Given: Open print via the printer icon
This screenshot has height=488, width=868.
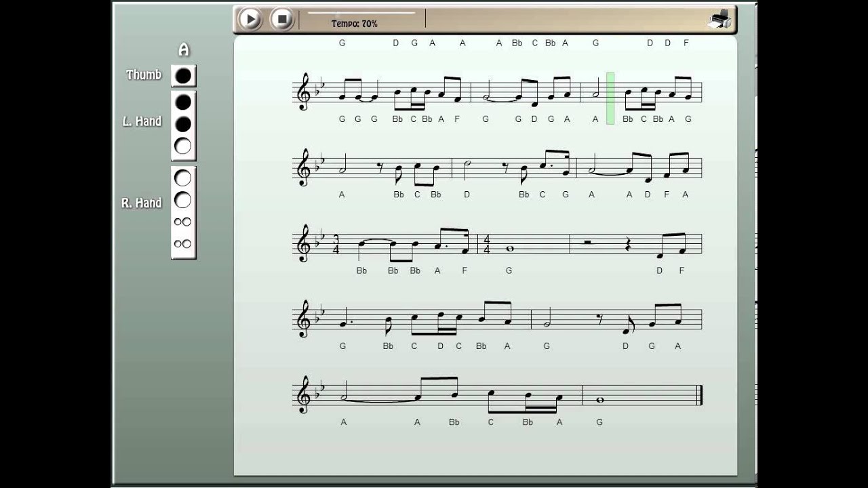Looking at the screenshot, I should pos(719,20).
